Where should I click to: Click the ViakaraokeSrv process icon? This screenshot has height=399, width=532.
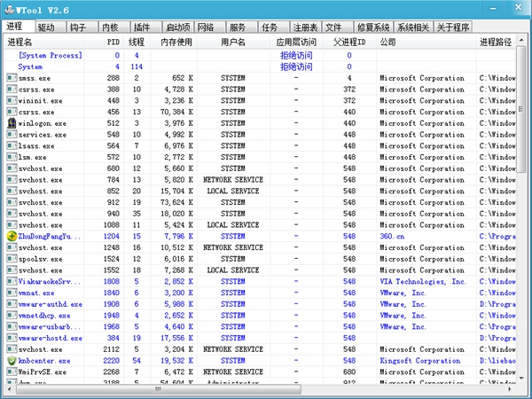coord(12,282)
